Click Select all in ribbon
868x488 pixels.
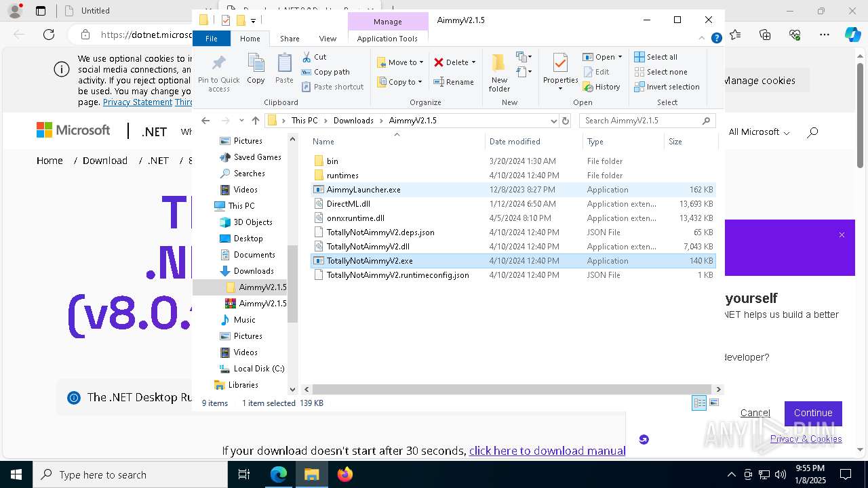click(x=656, y=57)
